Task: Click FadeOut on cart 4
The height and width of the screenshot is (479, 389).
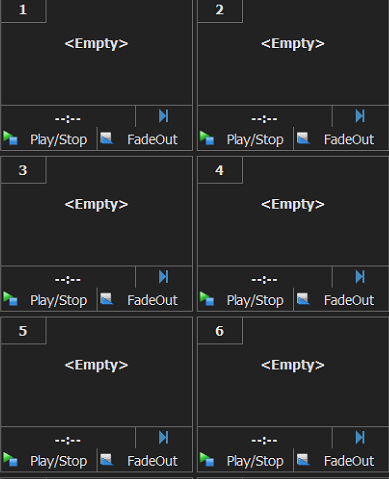Action: pos(341,300)
